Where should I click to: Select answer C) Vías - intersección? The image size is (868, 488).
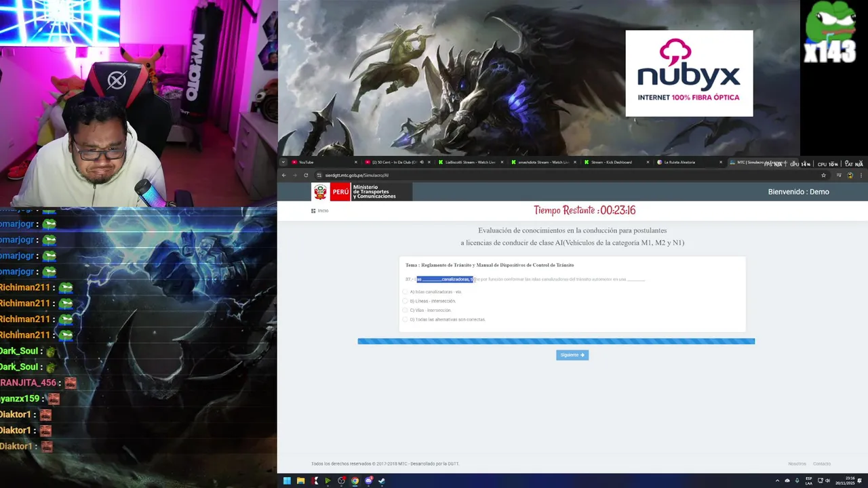coord(406,310)
